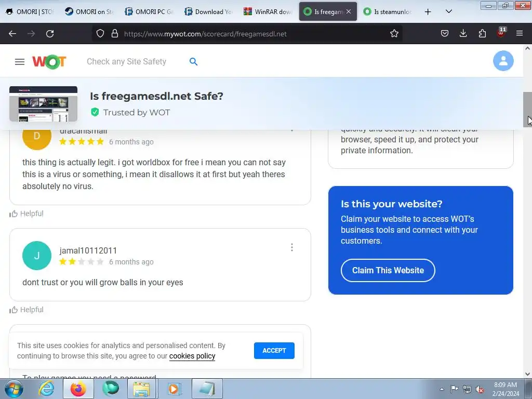List all tabs with the chevron
The image size is (532, 399).
tap(448, 12)
